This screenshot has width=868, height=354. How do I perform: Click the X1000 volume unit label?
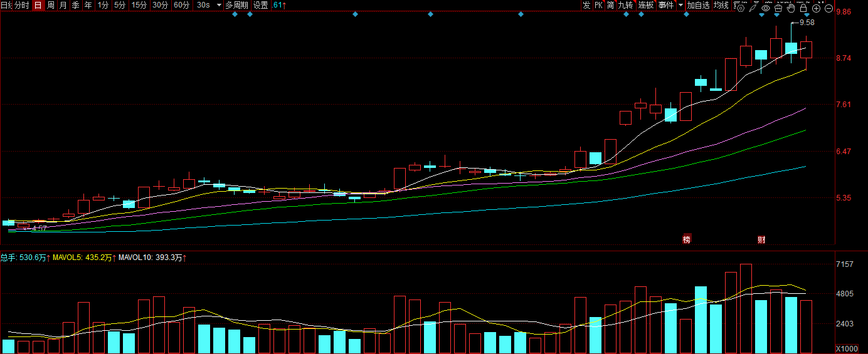[847, 348]
